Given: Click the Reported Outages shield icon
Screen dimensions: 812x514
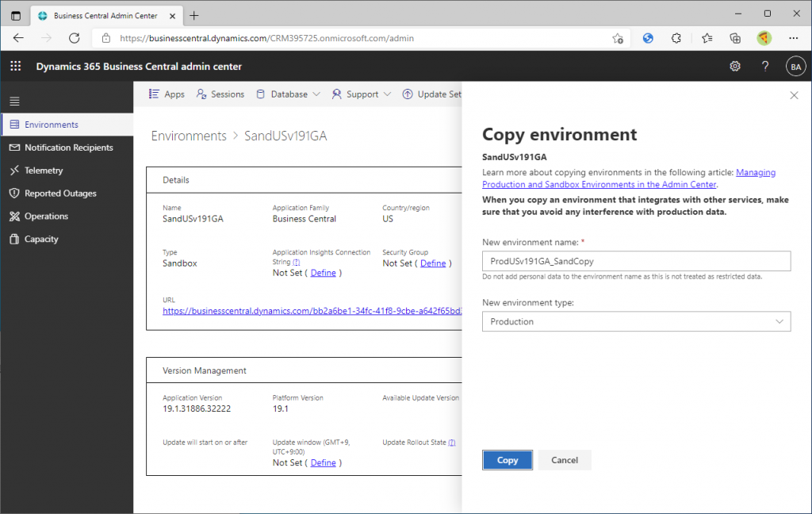Looking at the screenshot, I should coord(14,194).
